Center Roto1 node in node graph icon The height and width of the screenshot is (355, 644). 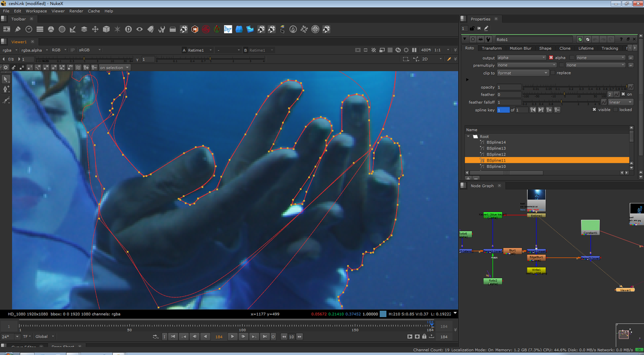pyautogui.click(x=473, y=40)
